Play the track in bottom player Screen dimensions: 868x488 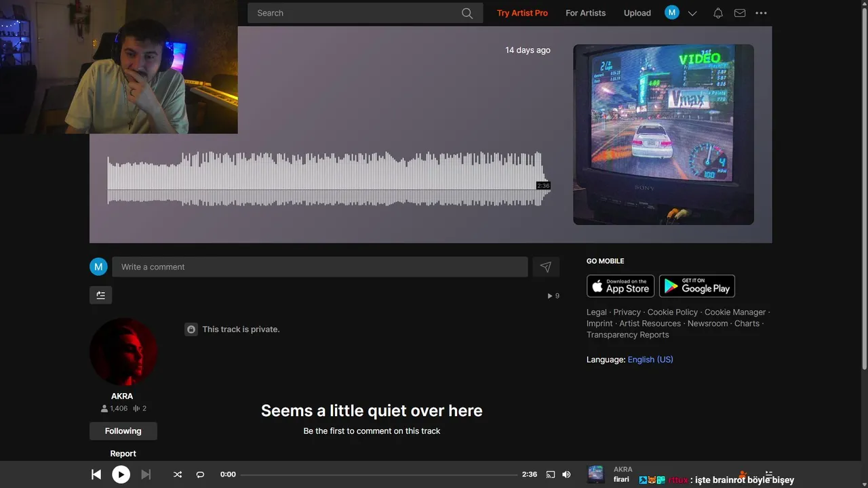click(121, 474)
